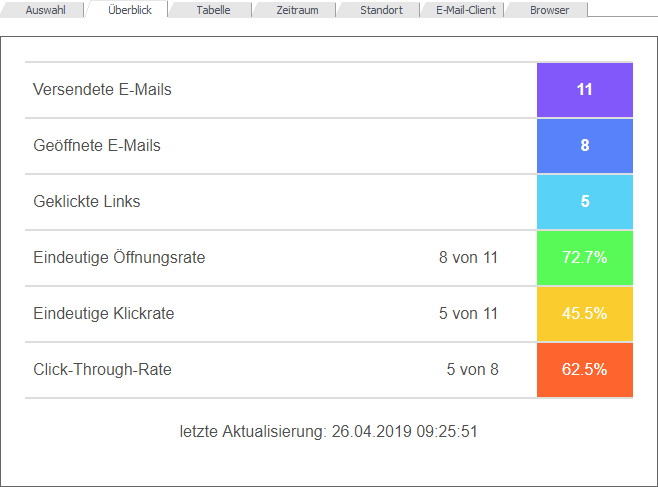This screenshot has height=487, width=658.
Task: Click the green 72.7% cell
Action: 585,258
